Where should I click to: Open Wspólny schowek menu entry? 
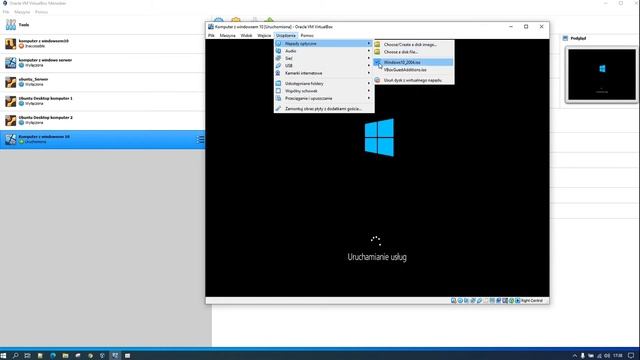(x=324, y=91)
